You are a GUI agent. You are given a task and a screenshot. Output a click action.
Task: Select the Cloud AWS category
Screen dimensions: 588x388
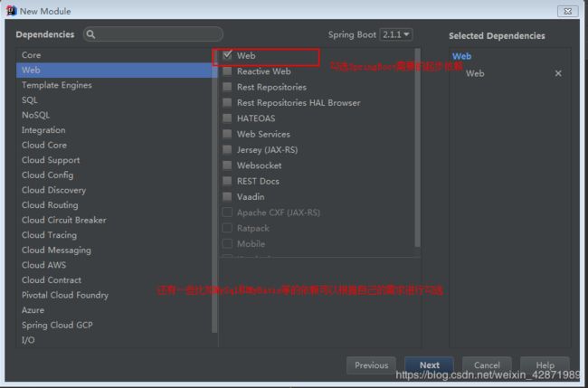tap(114, 265)
